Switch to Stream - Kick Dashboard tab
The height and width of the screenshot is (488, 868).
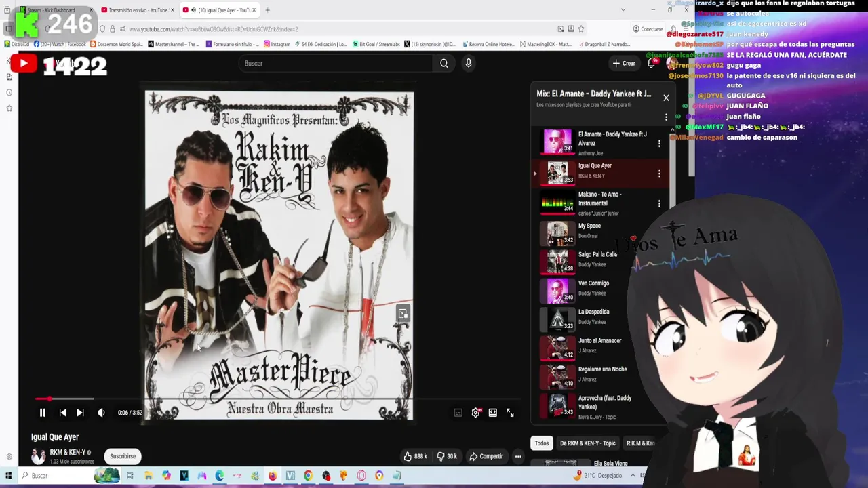(54, 10)
